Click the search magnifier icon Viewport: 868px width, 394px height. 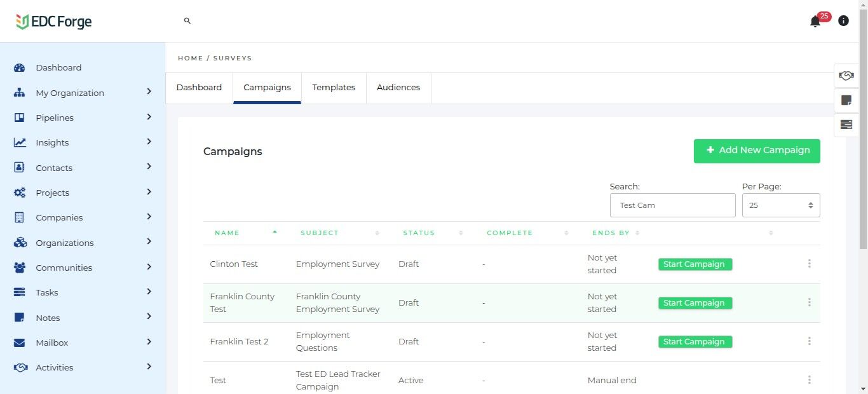187,21
